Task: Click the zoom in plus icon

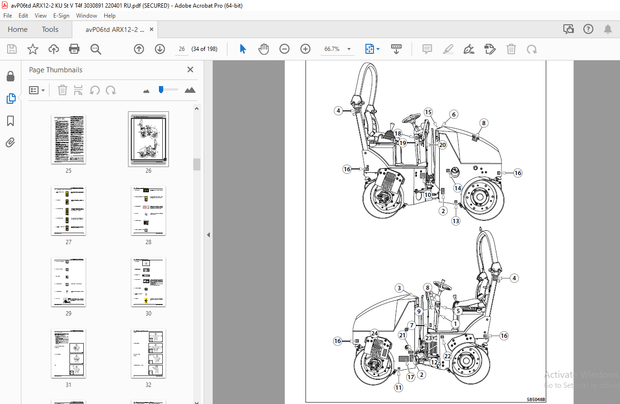Action: (x=305, y=48)
